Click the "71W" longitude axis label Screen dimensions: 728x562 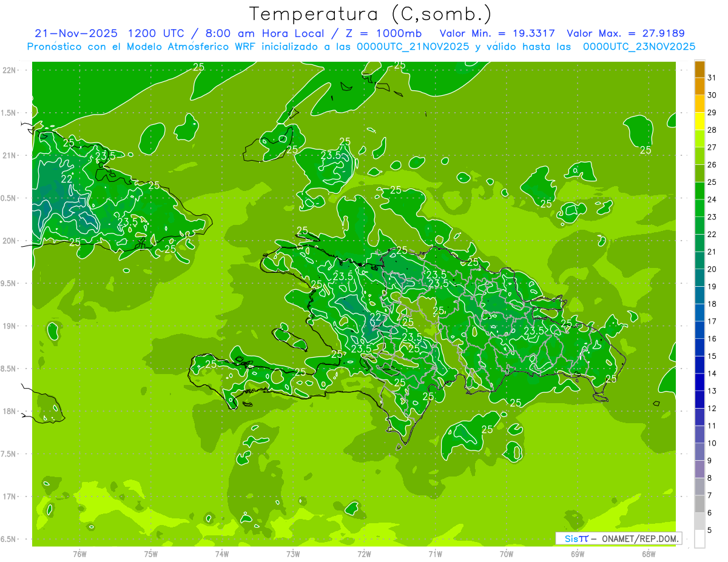tap(435, 554)
